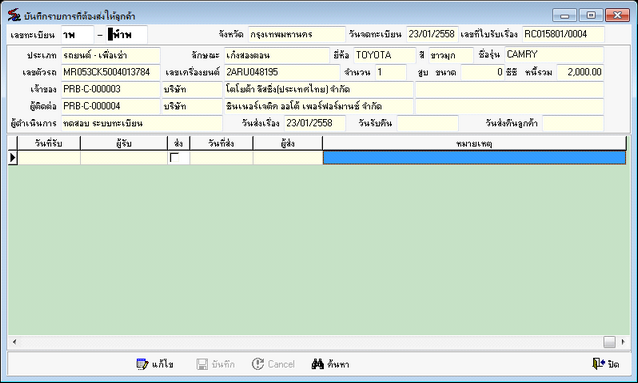
Task: Click the highlighted หมายเหตุ cell
Action: pos(474,158)
